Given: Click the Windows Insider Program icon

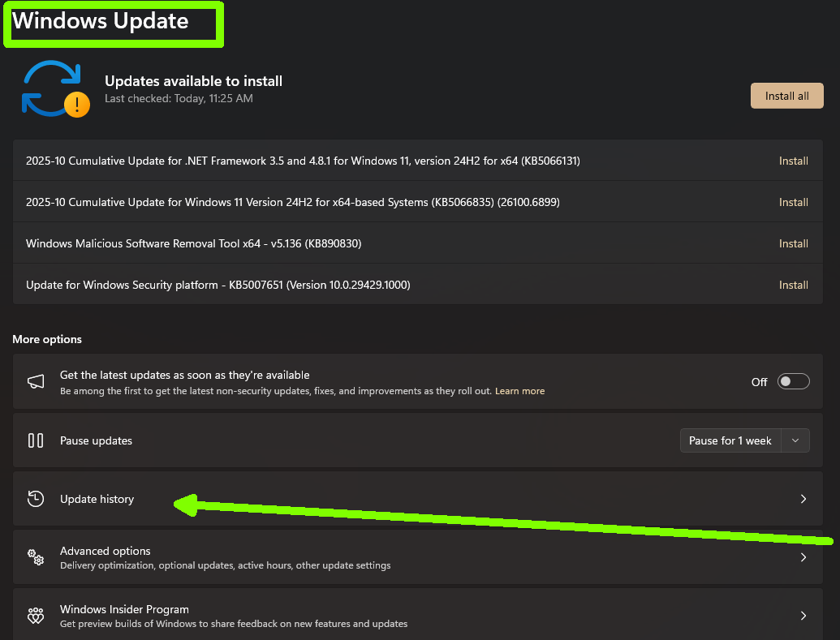Looking at the screenshot, I should [36, 616].
